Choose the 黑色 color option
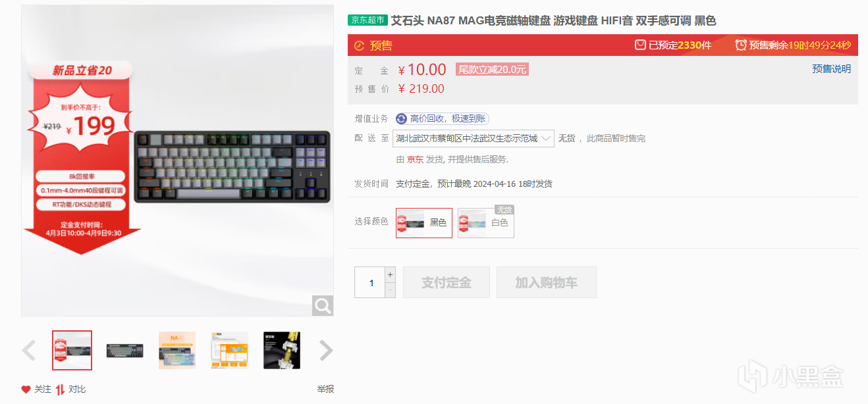The image size is (868, 404). coord(424,222)
